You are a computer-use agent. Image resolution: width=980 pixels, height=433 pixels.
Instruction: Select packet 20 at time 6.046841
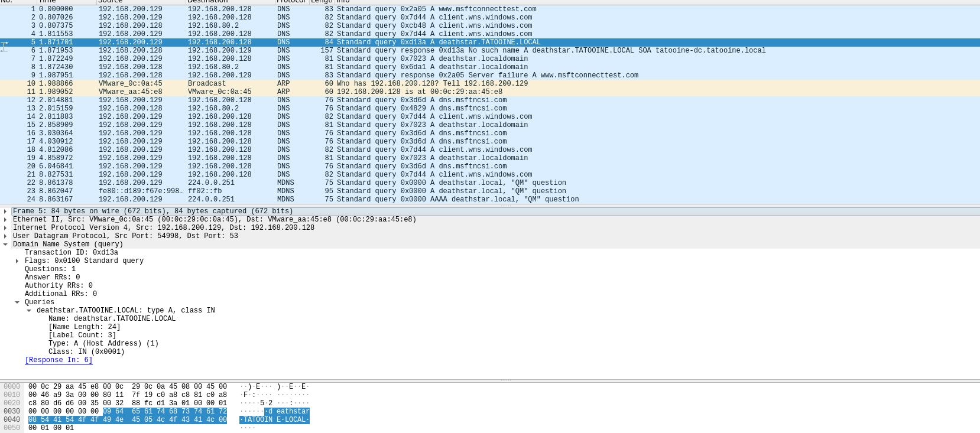pos(490,167)
